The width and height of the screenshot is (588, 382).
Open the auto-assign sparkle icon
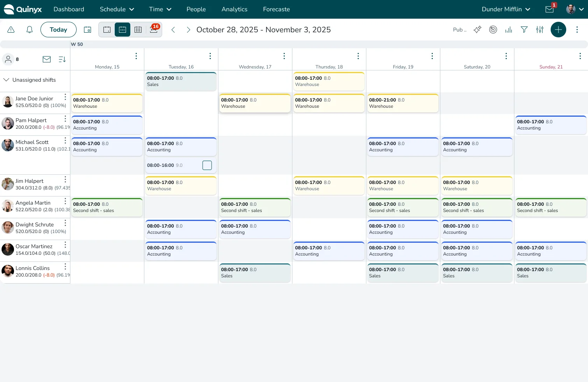coord(478,30)
